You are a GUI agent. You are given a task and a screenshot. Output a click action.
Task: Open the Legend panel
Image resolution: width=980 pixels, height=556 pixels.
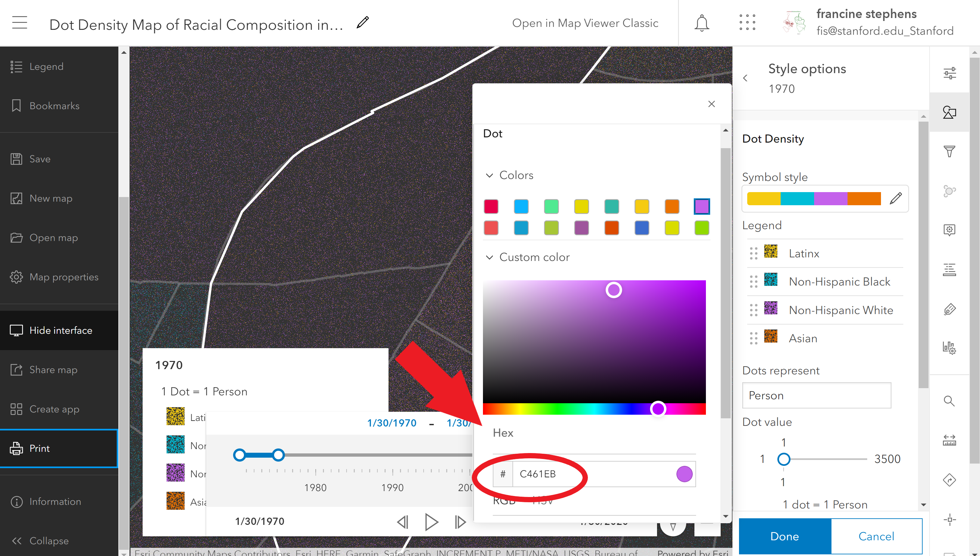point(46,67)
